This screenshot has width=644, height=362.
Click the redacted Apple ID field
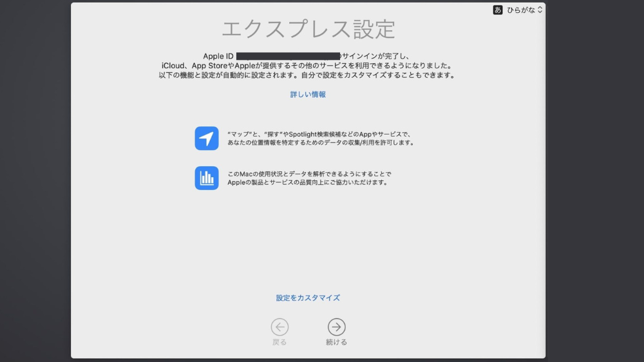(289, 56)
